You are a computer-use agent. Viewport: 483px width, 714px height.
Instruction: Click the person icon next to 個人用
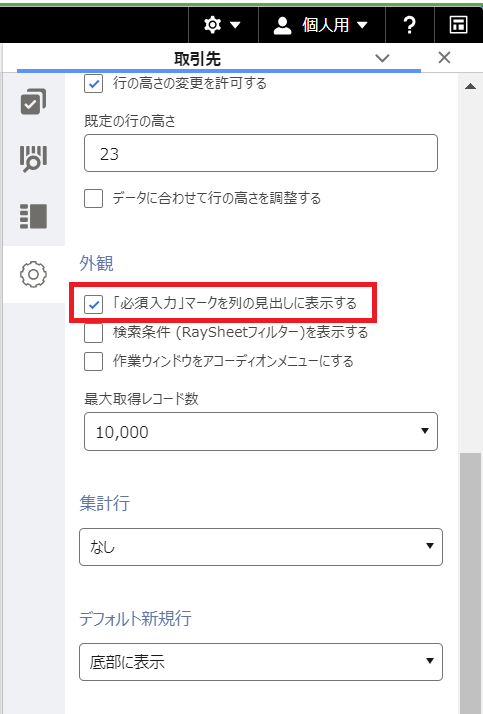tap(282, 25)
